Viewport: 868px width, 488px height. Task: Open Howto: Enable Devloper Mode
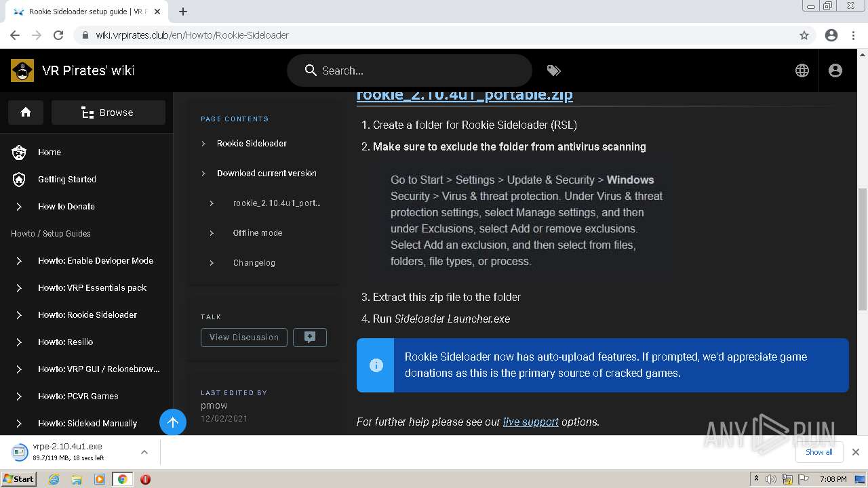[x=87, y=261]
